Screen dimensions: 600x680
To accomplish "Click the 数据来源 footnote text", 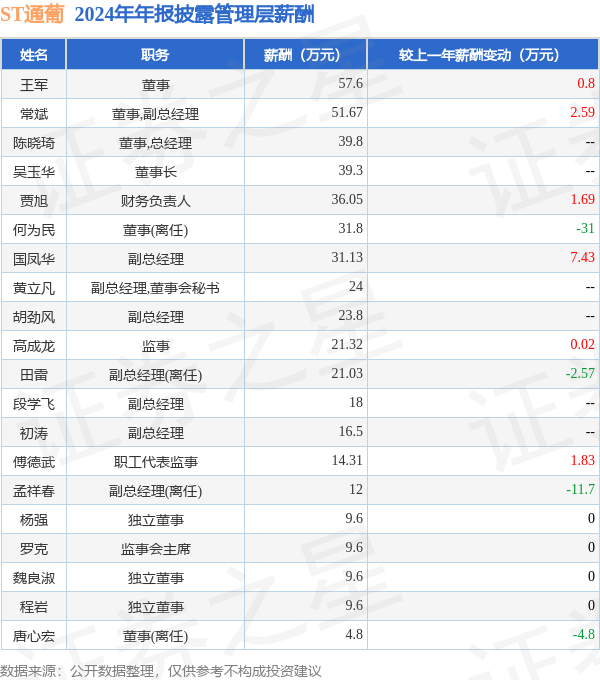I will tap(161, 671).
